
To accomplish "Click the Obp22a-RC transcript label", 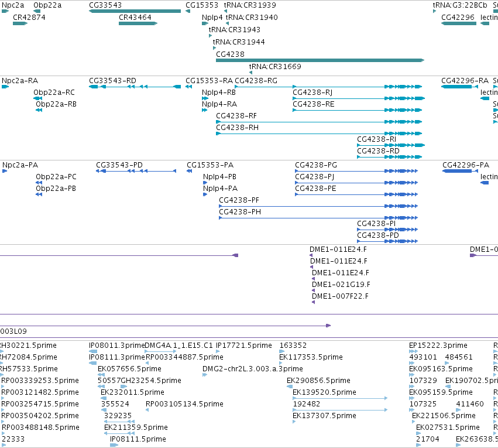I will tap(54, 93).
